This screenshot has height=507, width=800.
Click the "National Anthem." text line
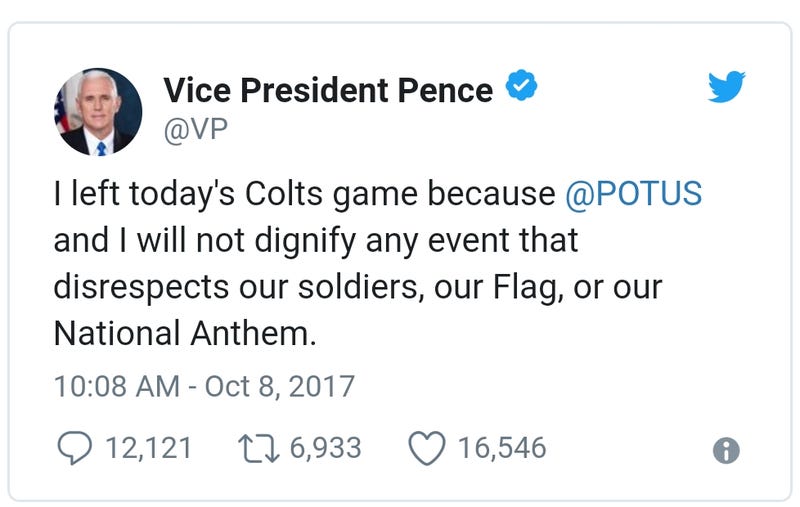(185, 334)
